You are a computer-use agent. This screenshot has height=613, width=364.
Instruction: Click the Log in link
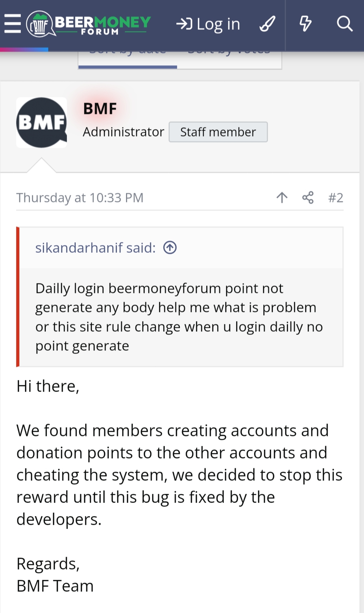pos(208,24)
